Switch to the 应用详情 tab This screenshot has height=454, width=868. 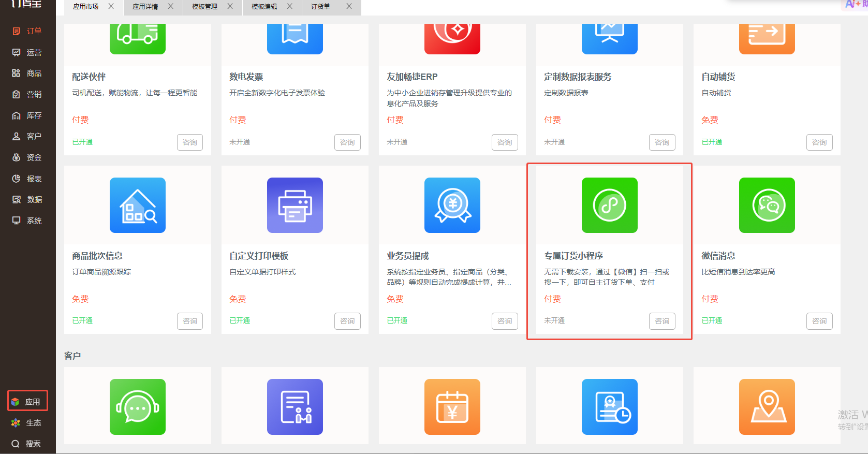pyautogui.click(x=145, y=7)
